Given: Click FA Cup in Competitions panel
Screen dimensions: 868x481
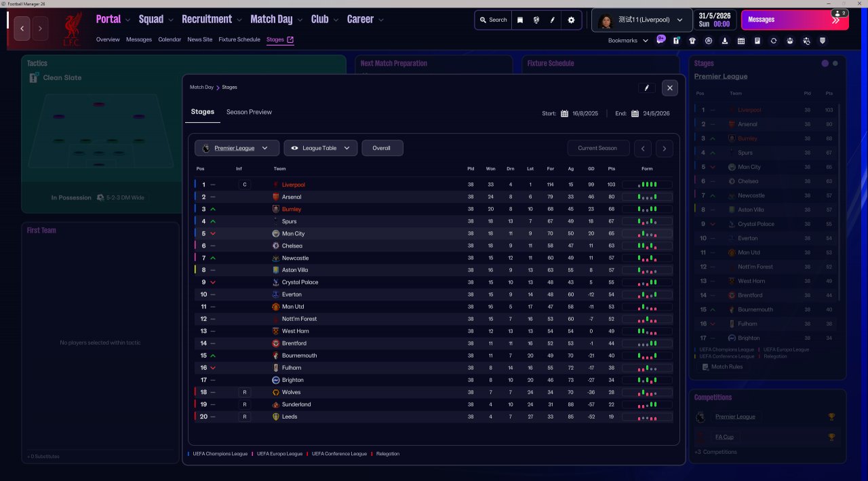Looking at the screenshot, I should coord(724,437).
